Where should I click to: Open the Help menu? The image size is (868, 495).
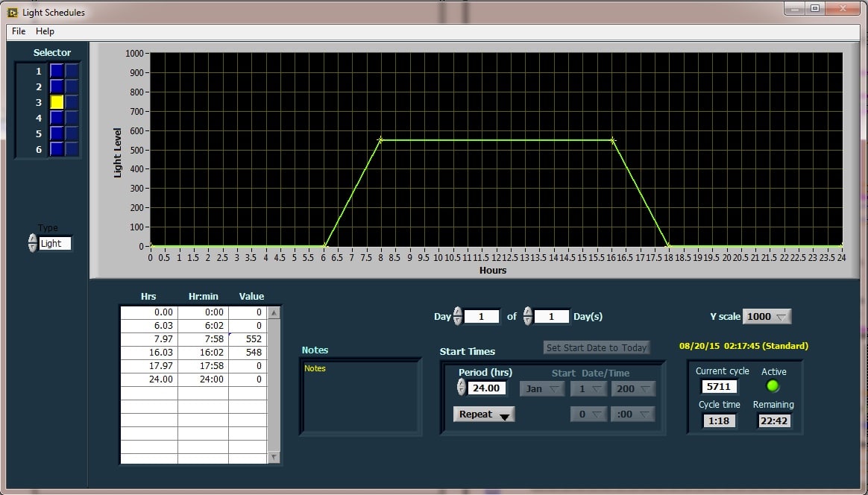pyautogui.click(x=45, y=31)
